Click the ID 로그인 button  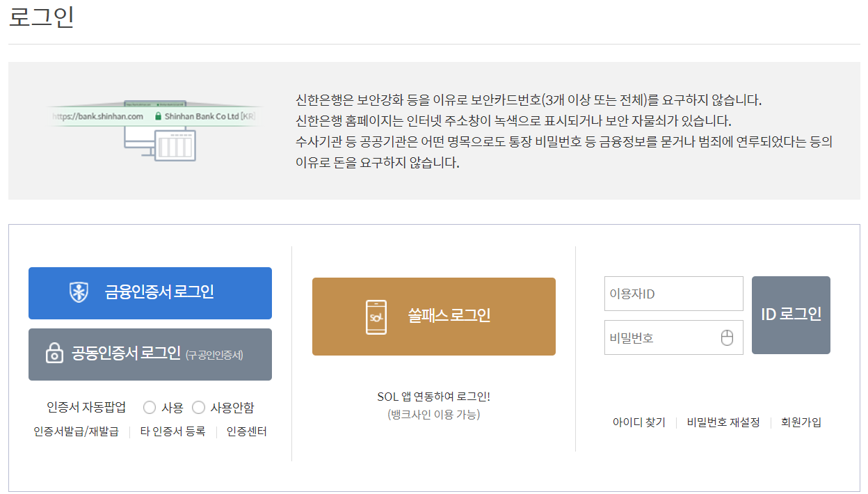click(791, 315)
